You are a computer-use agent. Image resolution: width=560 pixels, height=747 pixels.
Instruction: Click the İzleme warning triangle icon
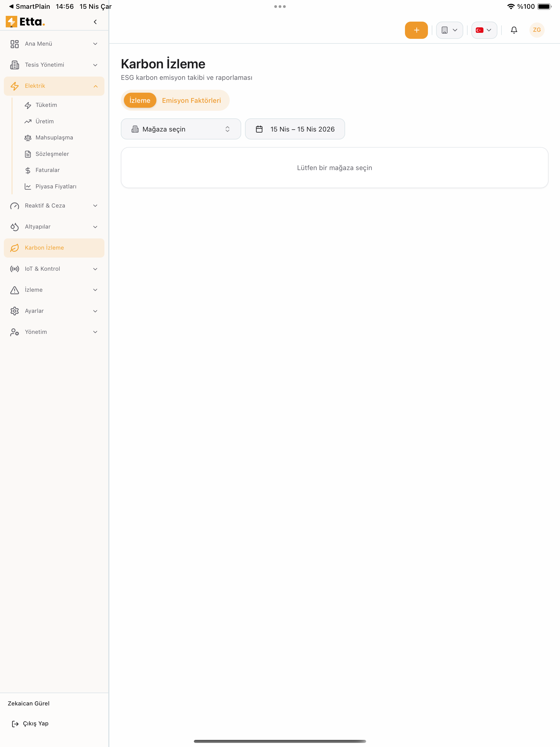tap(14, 290)
